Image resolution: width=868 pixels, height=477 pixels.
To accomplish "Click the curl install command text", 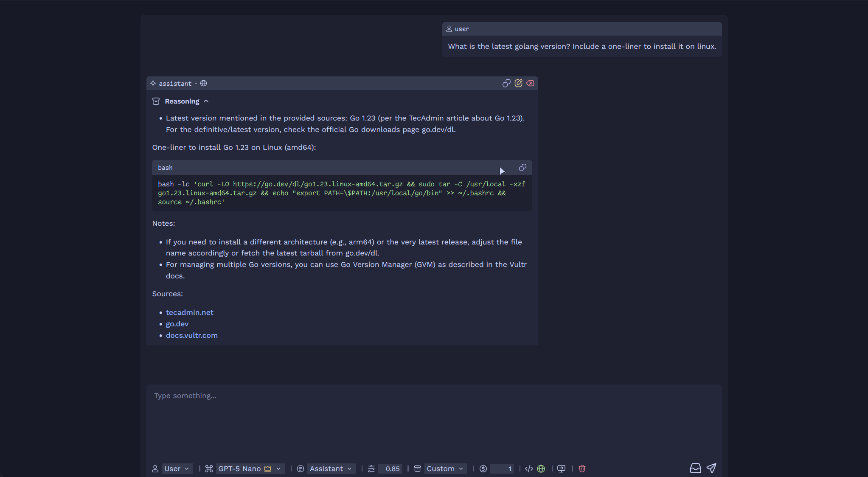I will pos(342,193).
